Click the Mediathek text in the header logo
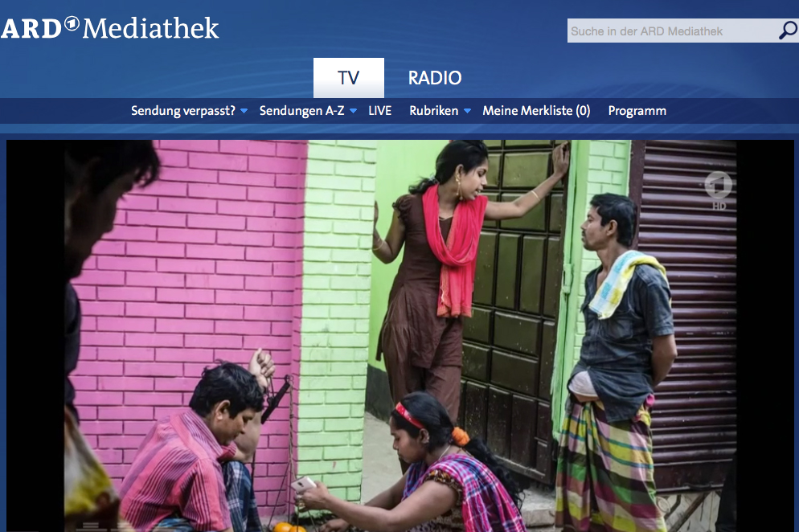Image resolution: width=799 pixels, height=532 pixels. pyautogui.click(x=151, y=28)
